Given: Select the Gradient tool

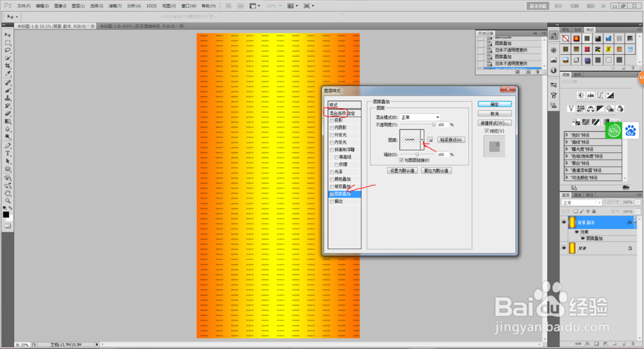Looking at the screenshot, I should [8, 122].
